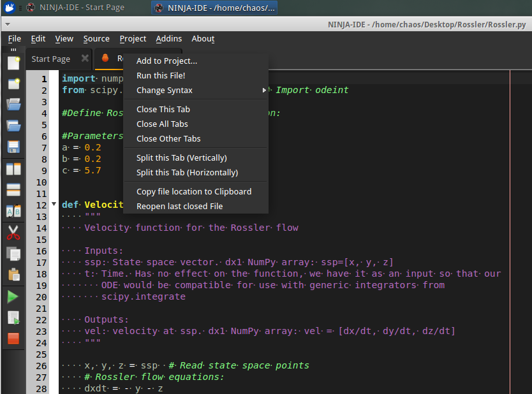Screen dimensions: 532x394
Task: Click line number 7 in the gutter
Action: (x=44, y=148)
